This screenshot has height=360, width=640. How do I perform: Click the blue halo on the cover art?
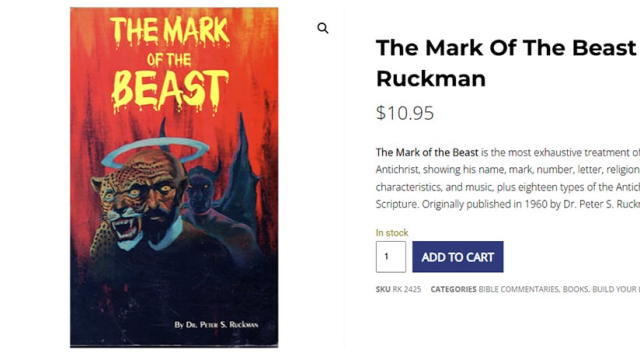[154, 152]
